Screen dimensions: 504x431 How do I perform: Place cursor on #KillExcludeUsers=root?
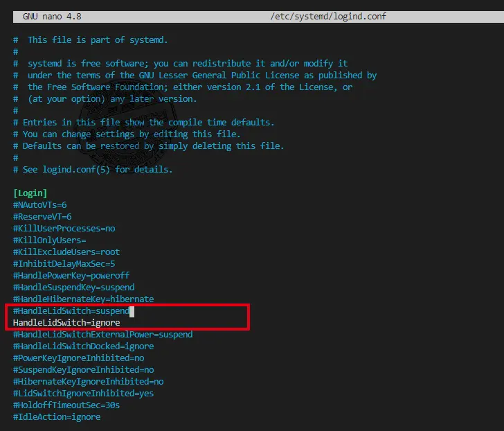tap(66, 252)
